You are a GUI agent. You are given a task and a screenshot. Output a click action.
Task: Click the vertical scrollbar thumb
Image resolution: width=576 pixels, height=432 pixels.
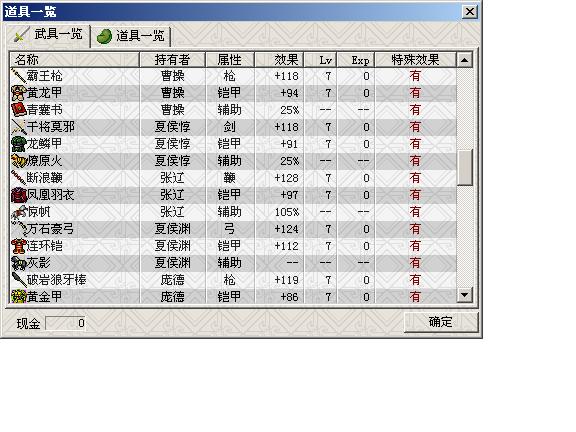[x=465, y=168]
